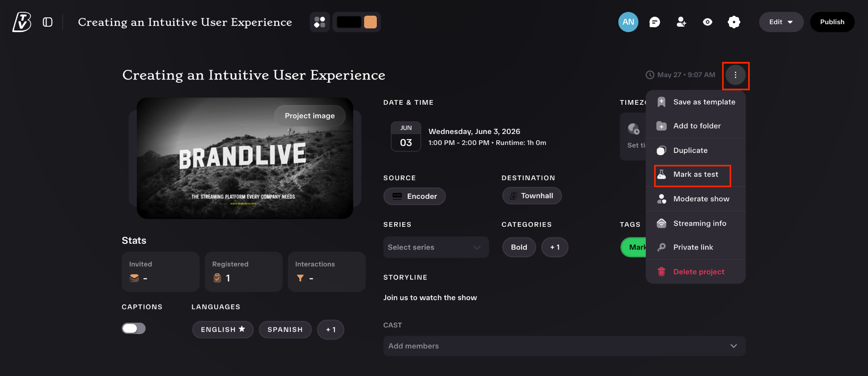Choose Moderate show
Screen dimensions: 868x376
point(696,199)
